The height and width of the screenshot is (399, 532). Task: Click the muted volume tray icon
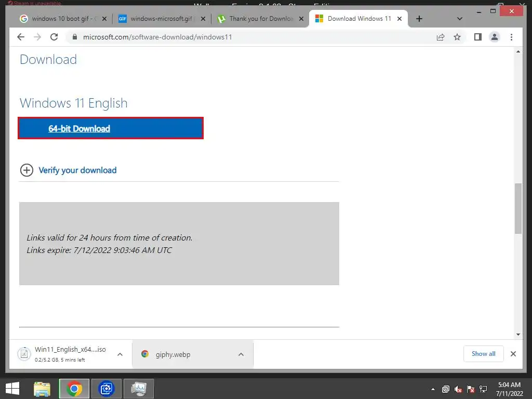(458, 389)
